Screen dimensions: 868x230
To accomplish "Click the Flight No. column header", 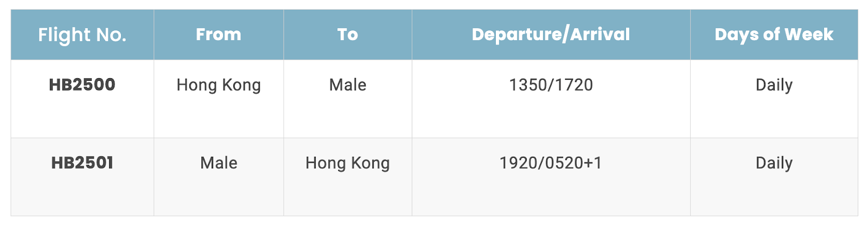I will coord(82,35).
